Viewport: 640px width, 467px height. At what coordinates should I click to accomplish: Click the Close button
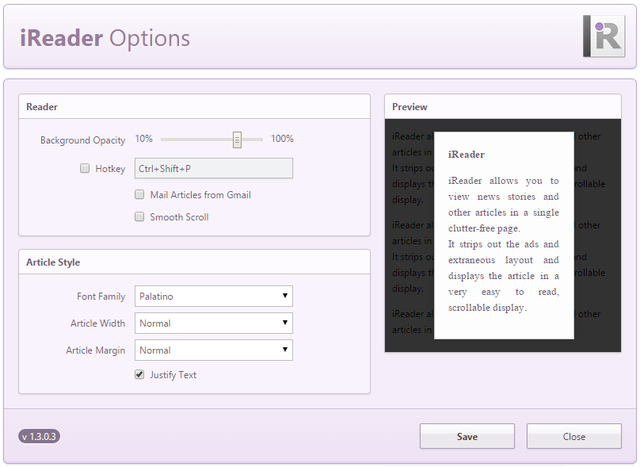574,436
